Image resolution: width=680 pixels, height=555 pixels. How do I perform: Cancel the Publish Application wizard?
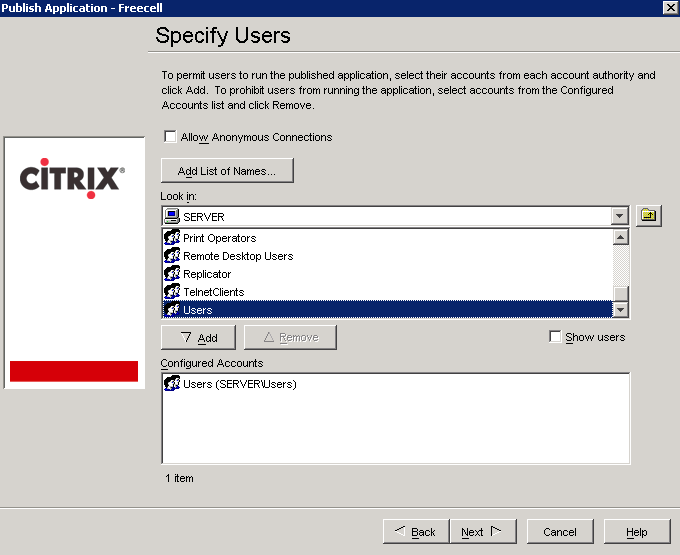560,531
